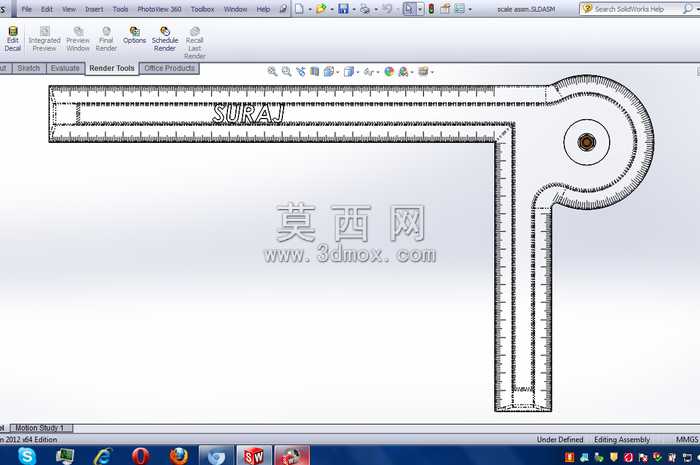Open the File menu

point(26,9)
